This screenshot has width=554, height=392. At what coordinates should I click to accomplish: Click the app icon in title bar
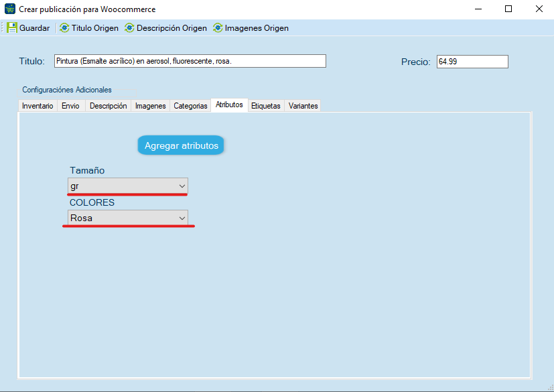(10, 9)
